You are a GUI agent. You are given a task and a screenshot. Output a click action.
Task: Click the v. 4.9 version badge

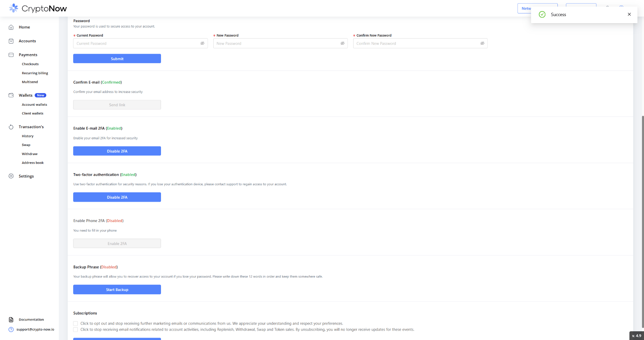coord(637,336)
